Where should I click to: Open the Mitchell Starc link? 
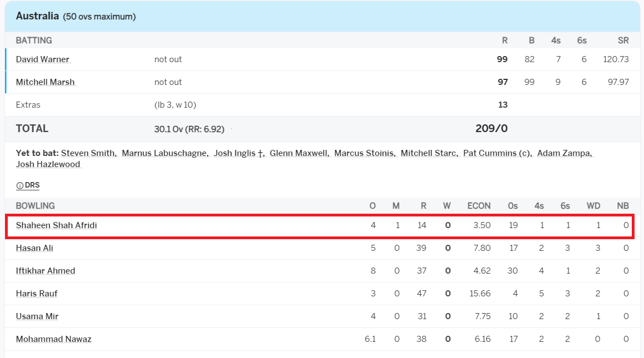(429, 153)
